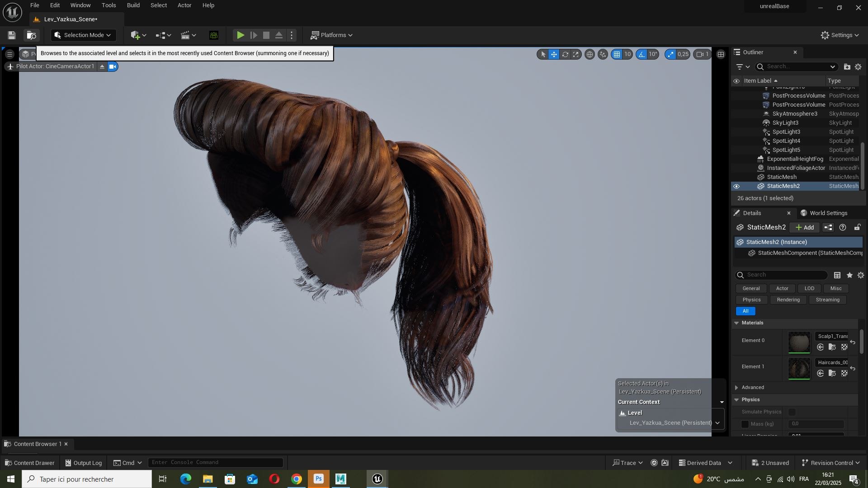Screen dimensions: 868x488
Task: Click the Details search field
Action: (782, 275)
